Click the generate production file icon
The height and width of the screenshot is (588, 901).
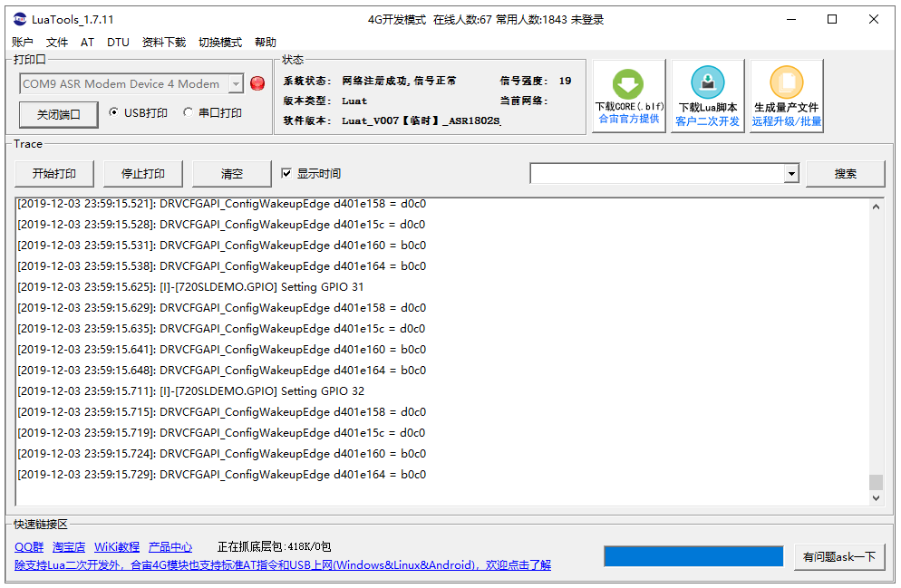[786, 82]
